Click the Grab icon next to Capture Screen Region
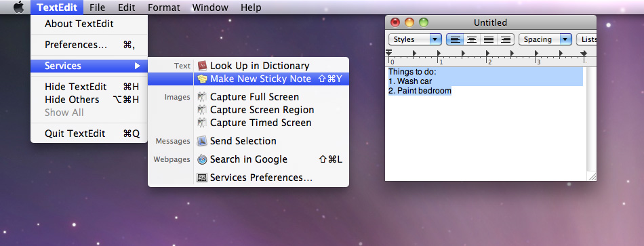 201,110
